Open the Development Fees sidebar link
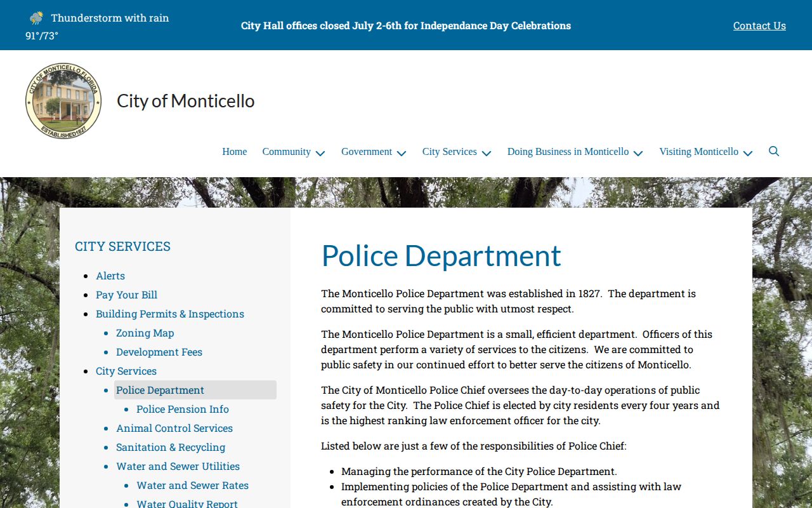Screen dimensions: 812x508 point(159,352)
